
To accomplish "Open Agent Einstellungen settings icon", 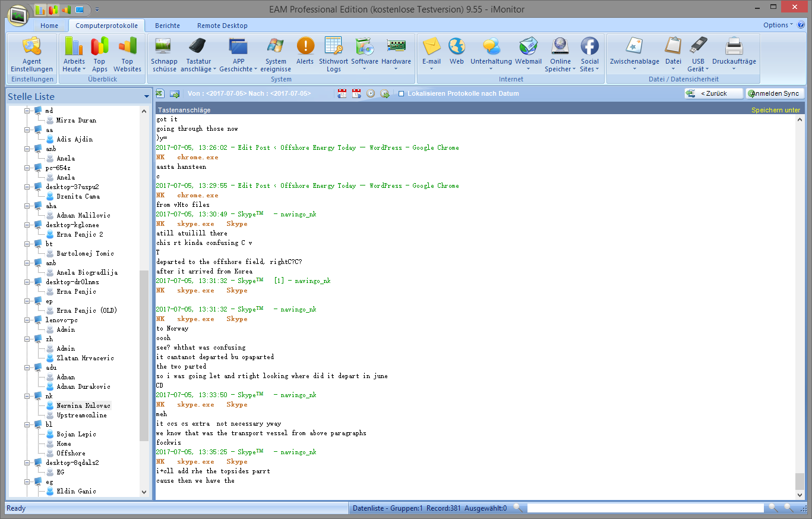I will (x=31, y=55).
